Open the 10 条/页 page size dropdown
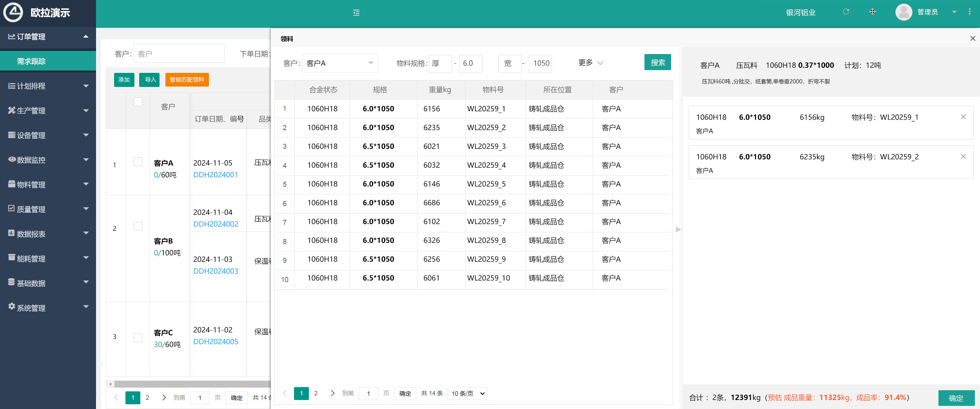This screenshot has height=409, width=980. (467, 393)
